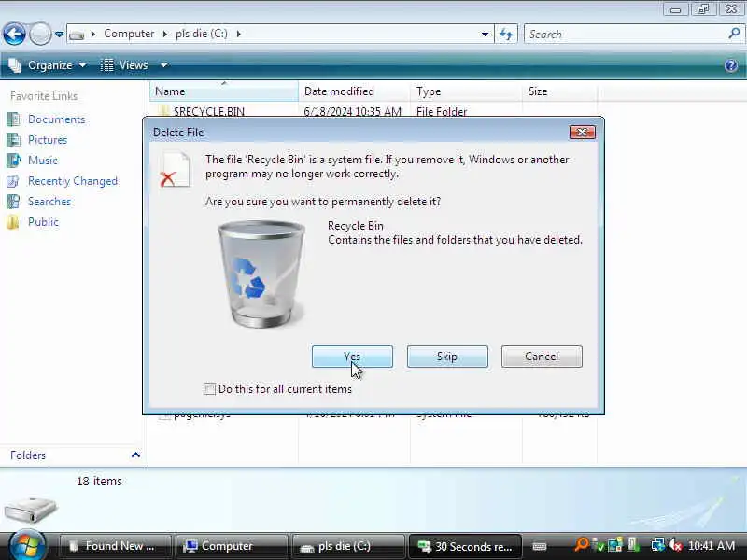Check 'Do this for all current items'
Image resolution: width=747 pixels, height=560 pixels.
pos(209,389)
